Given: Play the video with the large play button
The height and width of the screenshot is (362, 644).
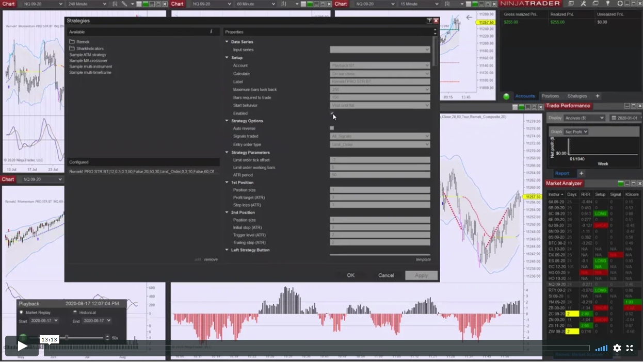Looking at the screenshot, I should point(22,346).
